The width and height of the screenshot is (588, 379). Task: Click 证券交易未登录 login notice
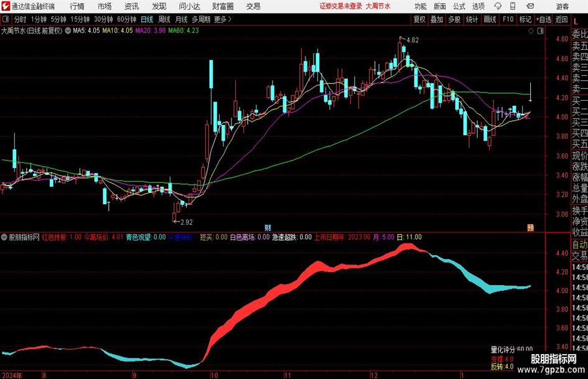341,6
